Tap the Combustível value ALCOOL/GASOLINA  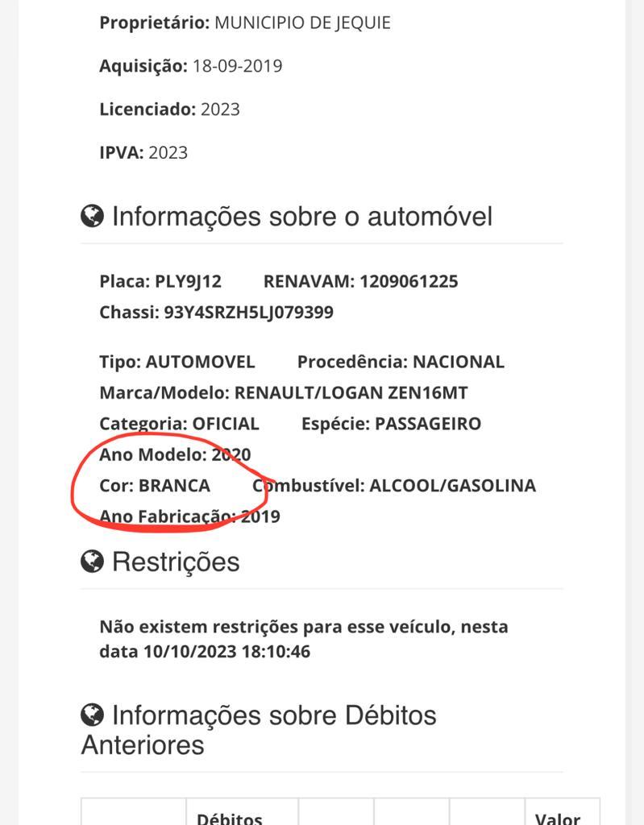coord(452,486)
